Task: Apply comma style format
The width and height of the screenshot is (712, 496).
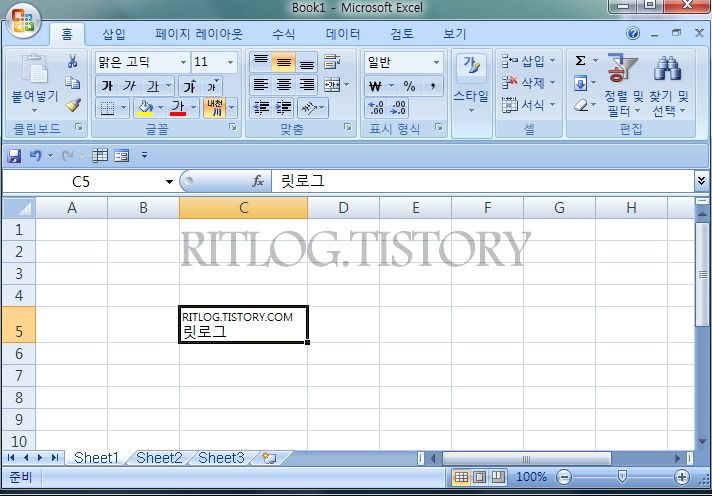Action: point(433,85)
